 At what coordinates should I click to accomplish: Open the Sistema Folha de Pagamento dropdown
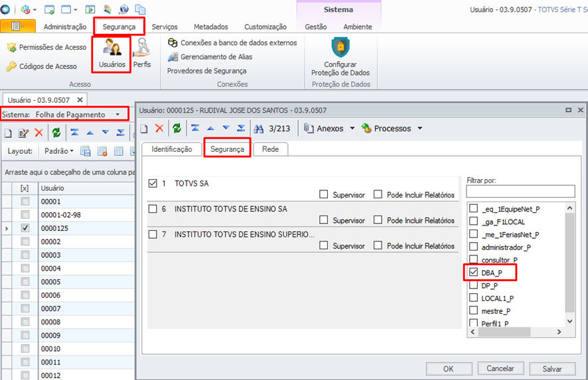(x=117, y=114)
